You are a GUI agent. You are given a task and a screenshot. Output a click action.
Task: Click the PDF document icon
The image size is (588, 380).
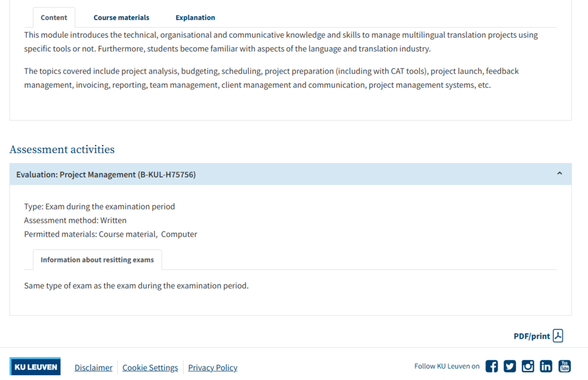(558, 336)
